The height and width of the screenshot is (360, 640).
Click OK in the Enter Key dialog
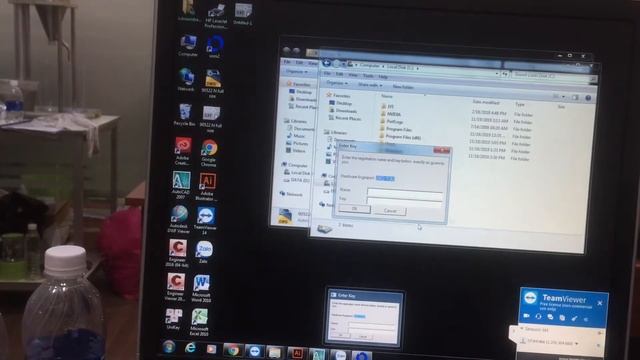[354, 209]
